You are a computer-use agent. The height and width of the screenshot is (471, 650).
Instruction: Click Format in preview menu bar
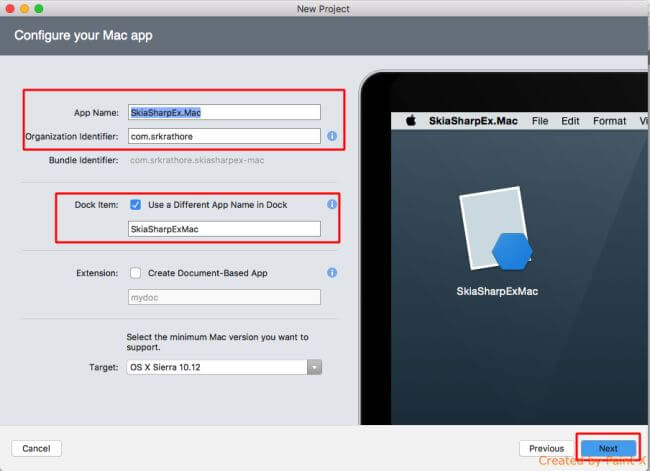pos(609,121)
